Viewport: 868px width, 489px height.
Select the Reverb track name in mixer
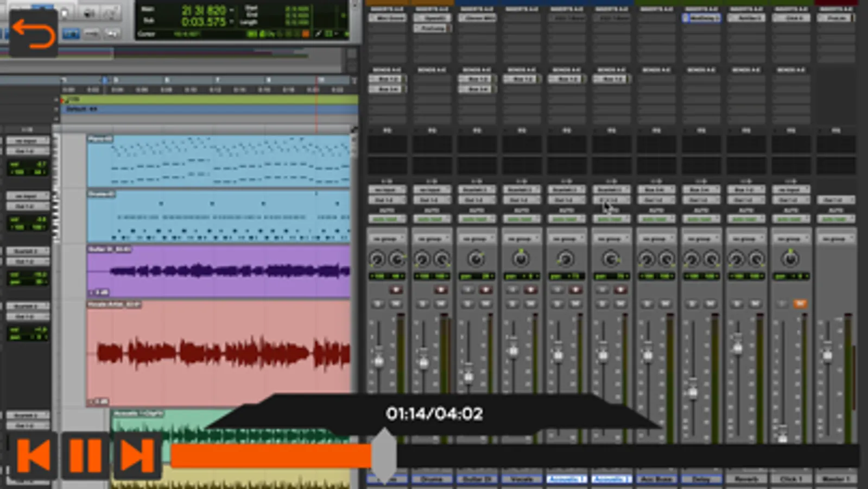click(x=746, y=479)
